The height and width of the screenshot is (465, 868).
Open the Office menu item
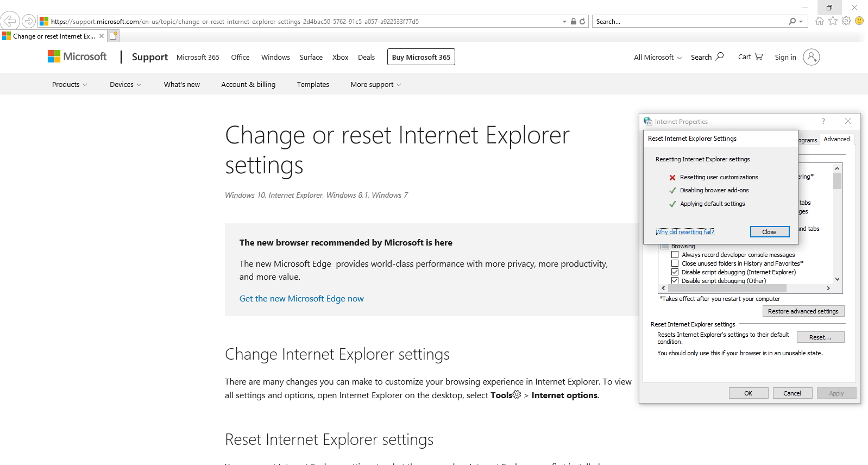click(240, 57)
